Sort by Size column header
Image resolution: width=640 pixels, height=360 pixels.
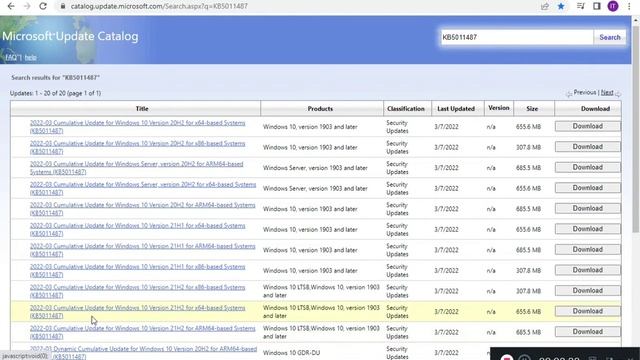click(532, 109)
